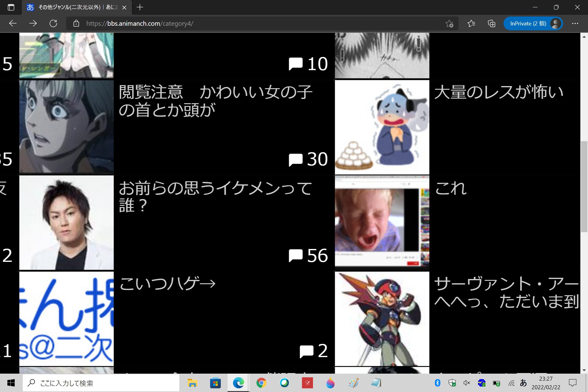Image resolution: width=588 pixels, height=392 pixels.
Task: Toggle the Japanese IME あ indicator
Action: tap(523, 383)
